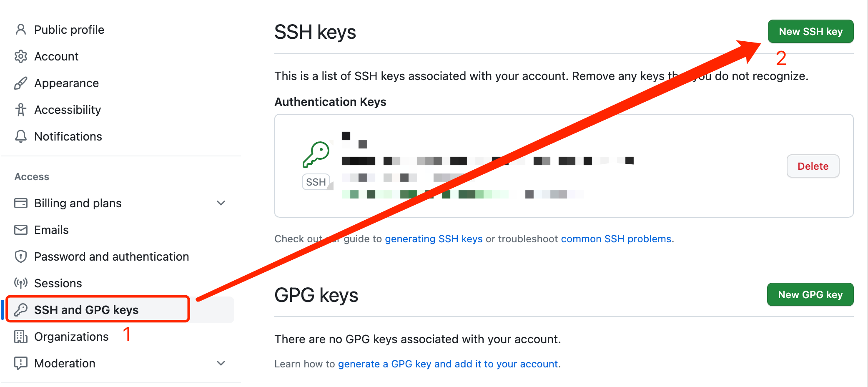Expand the Moderation section chevron
The width and height of the screenshot is (868, 387).
click(221, 363)
